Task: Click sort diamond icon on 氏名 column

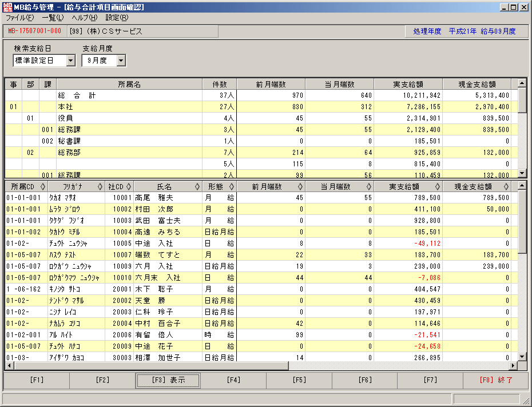Action: tap(197, 186)
